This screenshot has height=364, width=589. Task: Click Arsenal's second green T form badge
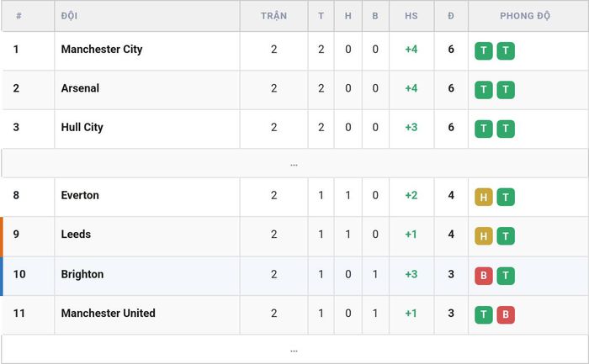[x=506, y=90]
